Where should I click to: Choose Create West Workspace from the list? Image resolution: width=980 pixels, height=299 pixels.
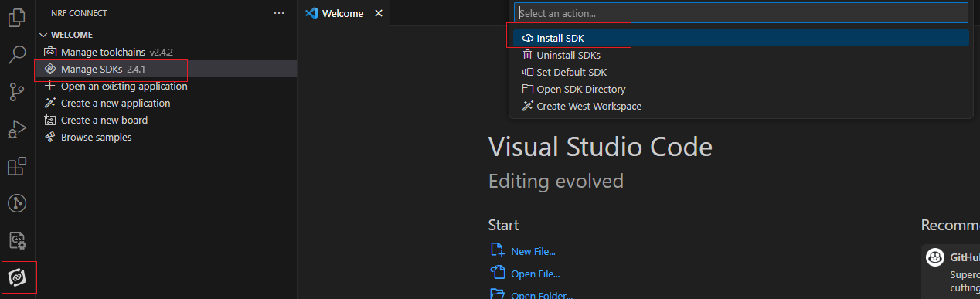pos(741,106)
